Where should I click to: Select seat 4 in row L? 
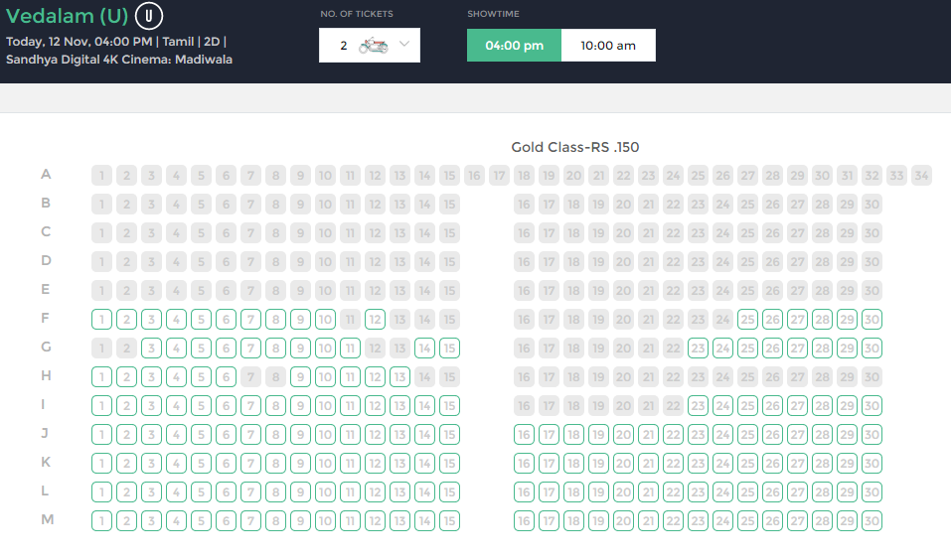pyautogui.click(x=177, y=492)
